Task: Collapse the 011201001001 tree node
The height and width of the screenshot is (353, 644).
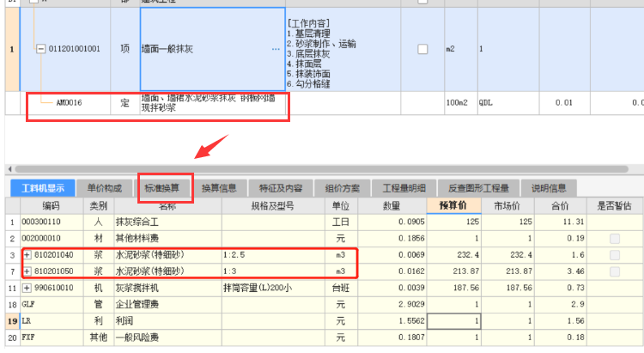Action: tap(40, 49)
